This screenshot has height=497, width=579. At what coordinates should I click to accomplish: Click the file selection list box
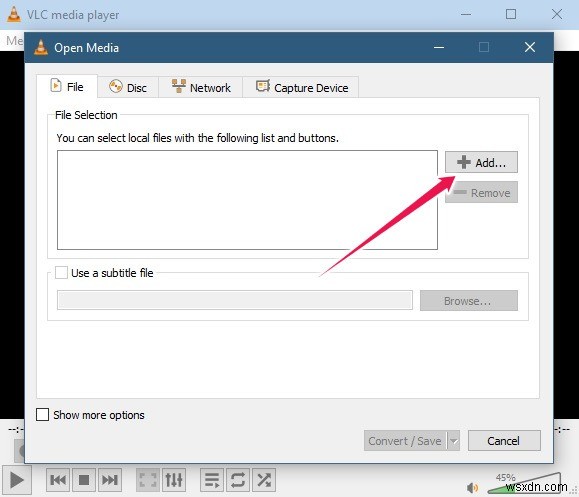(247, 200)
